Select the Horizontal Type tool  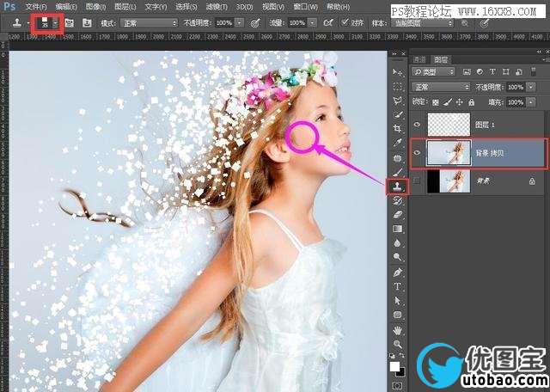click(398, 286)
